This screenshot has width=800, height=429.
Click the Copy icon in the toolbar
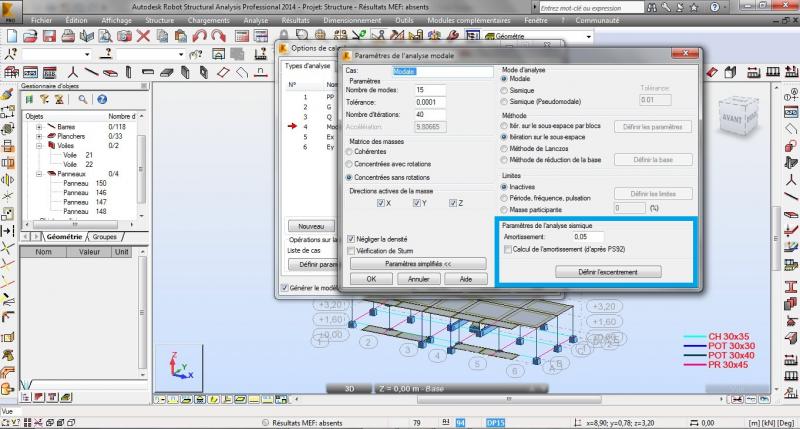click(x=162, y=36)
